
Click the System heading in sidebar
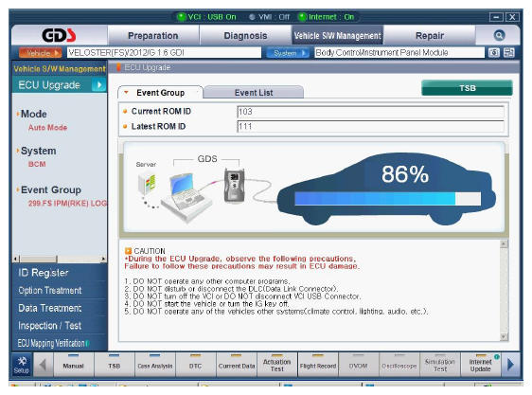39,151
